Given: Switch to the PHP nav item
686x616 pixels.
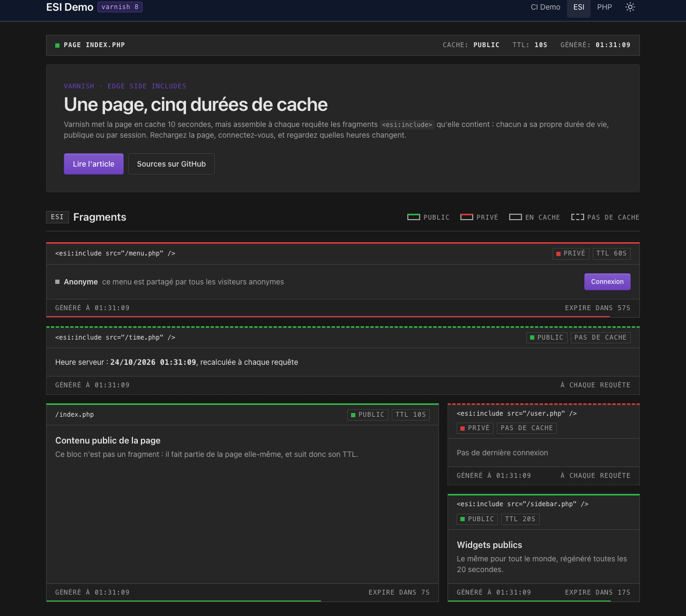Looking at the screenshot, I should (605, 7).
